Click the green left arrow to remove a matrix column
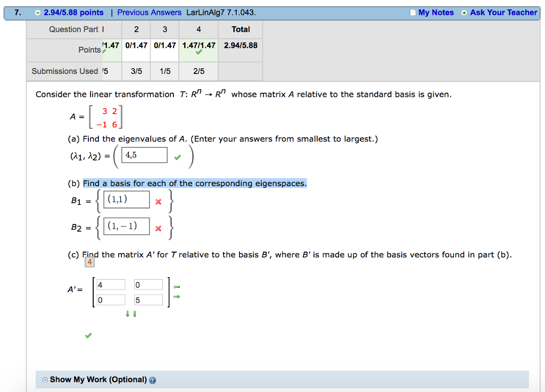This screenshot has width=545, height=392. pyautogui.click(x=176, y=287)
